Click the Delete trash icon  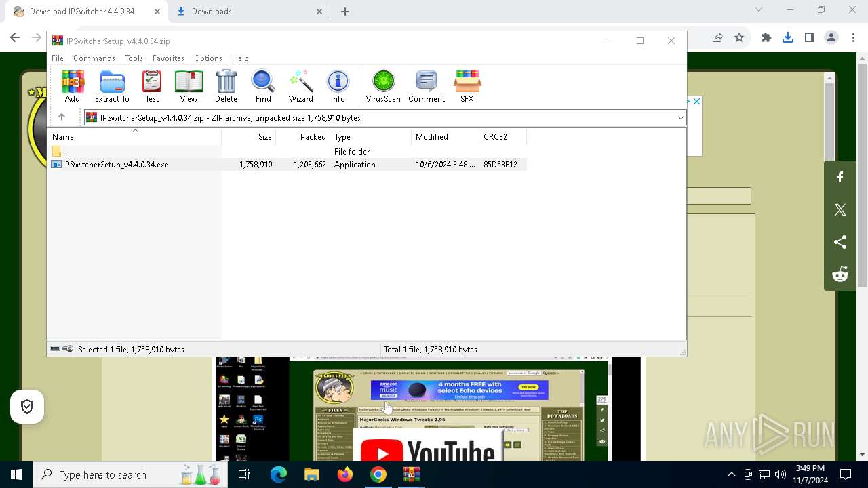point(226,86)
